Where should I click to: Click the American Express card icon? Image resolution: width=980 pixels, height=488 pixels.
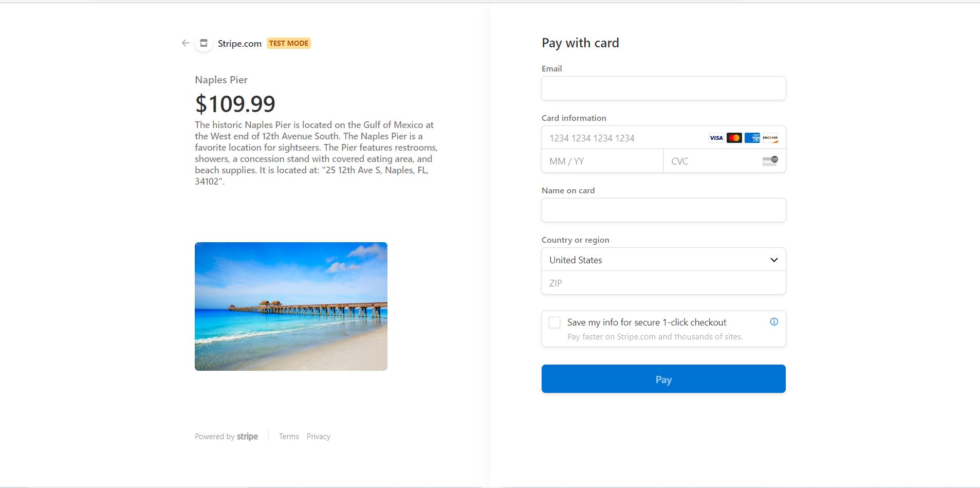pos(752,138)
